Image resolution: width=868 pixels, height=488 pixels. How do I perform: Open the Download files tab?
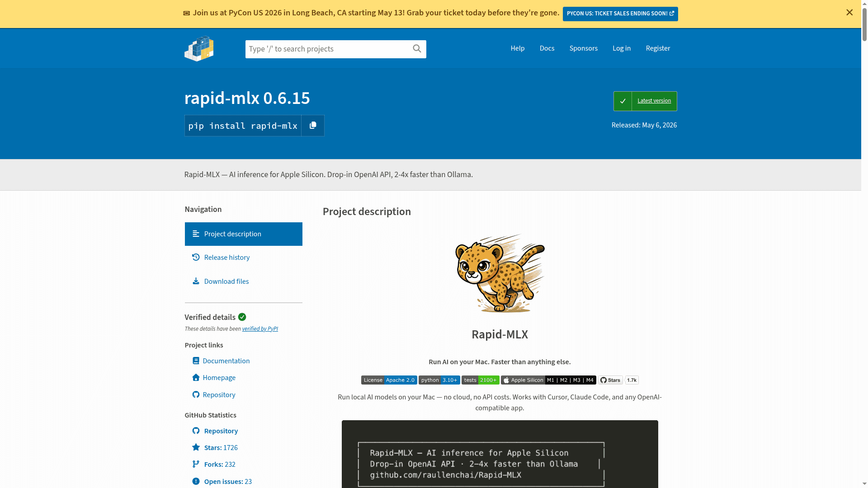click(x=243, y=282)
